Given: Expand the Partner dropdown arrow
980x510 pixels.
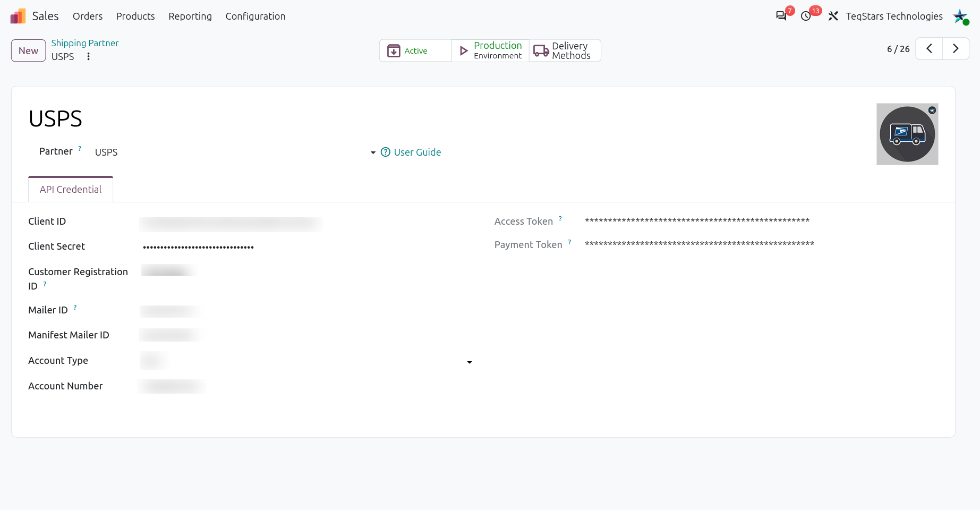Looking at the screenshot, I should click(373, 153).
